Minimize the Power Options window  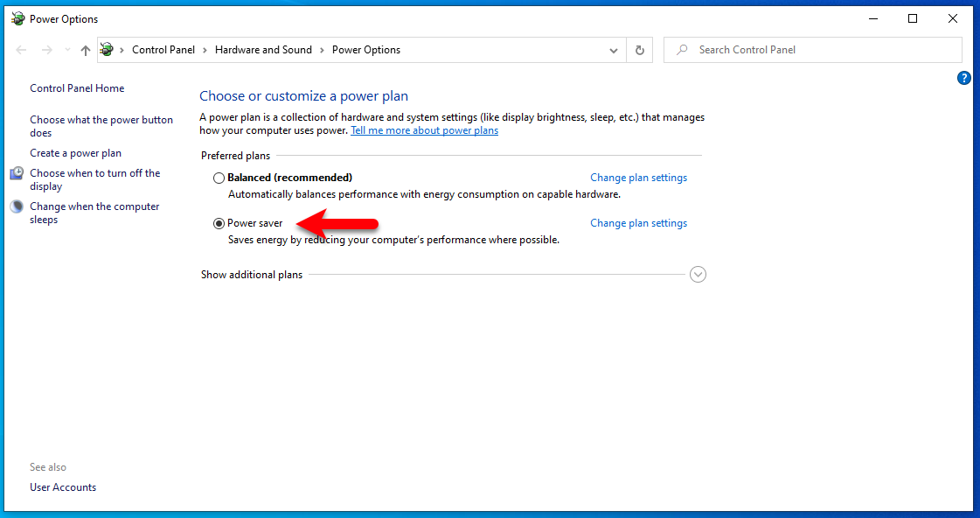coord(873,18)
